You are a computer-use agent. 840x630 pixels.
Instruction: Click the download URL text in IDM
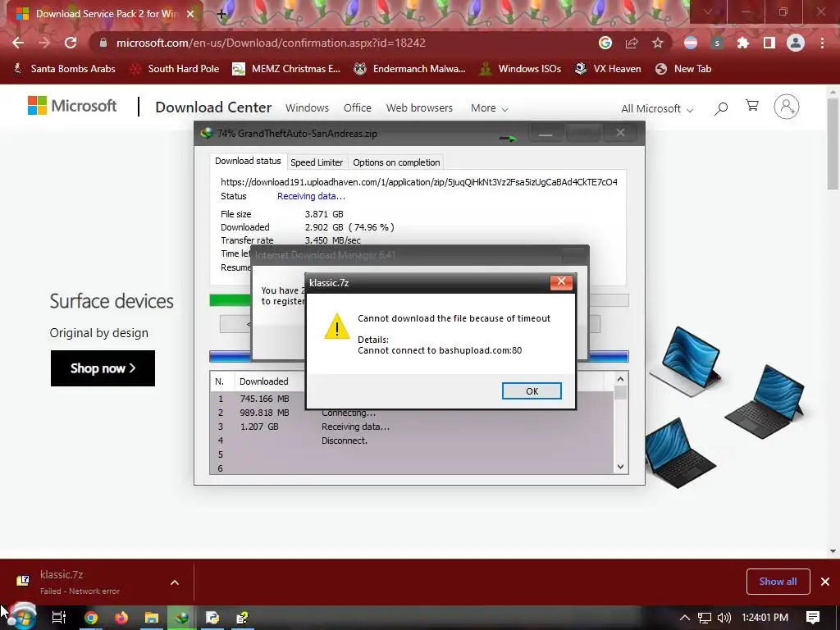[x=418, y=182]
